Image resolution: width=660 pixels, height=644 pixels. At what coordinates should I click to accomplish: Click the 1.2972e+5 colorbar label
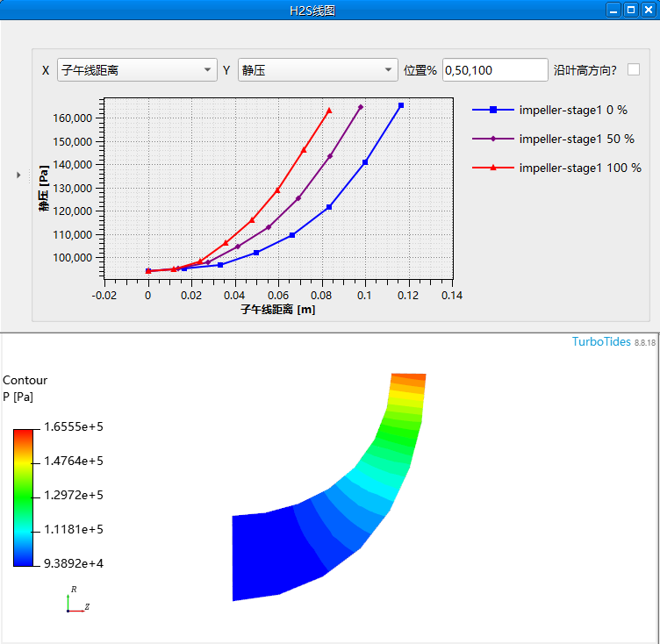coord(73,495)
